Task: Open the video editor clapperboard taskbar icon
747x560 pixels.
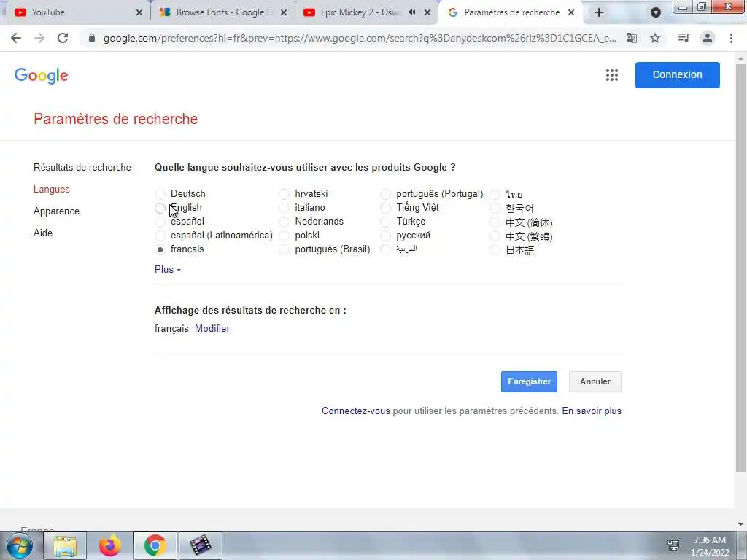Action: [x=201, y=545]
